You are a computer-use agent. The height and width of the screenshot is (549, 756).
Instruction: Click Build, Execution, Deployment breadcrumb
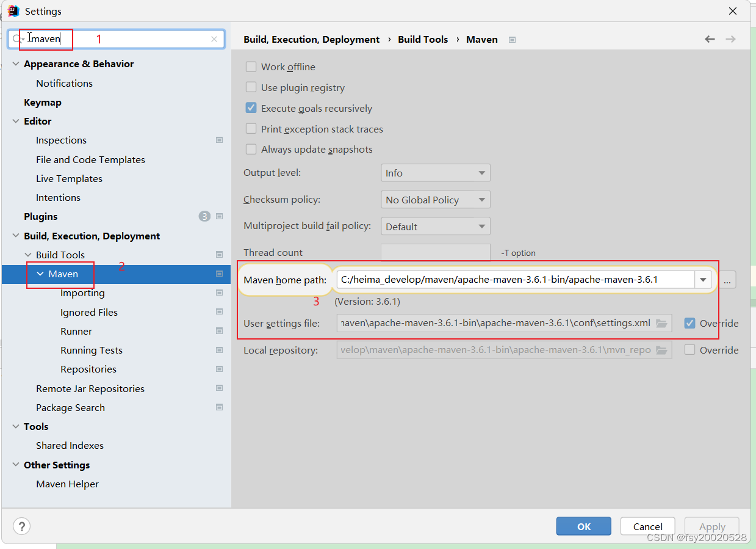[x=311, y=39]
